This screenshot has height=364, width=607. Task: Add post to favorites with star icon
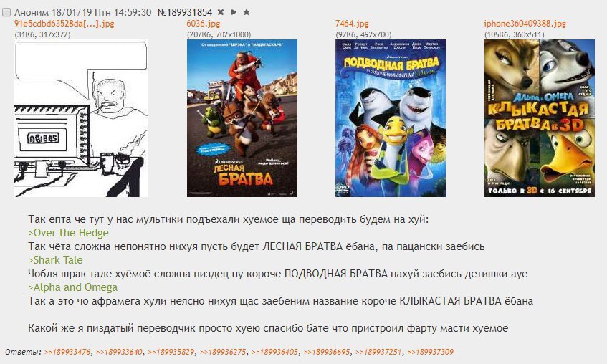pos(247,12)
